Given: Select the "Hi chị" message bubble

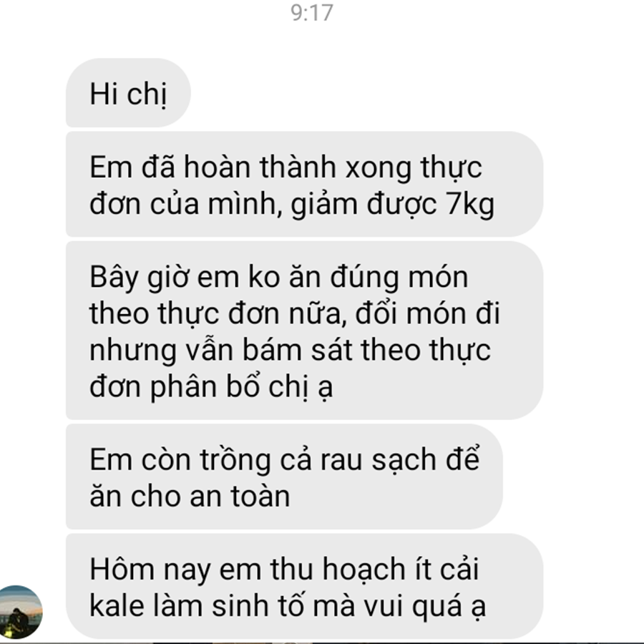Looking at the screenshot, I should pyautogui.click(x=128, y=93).
